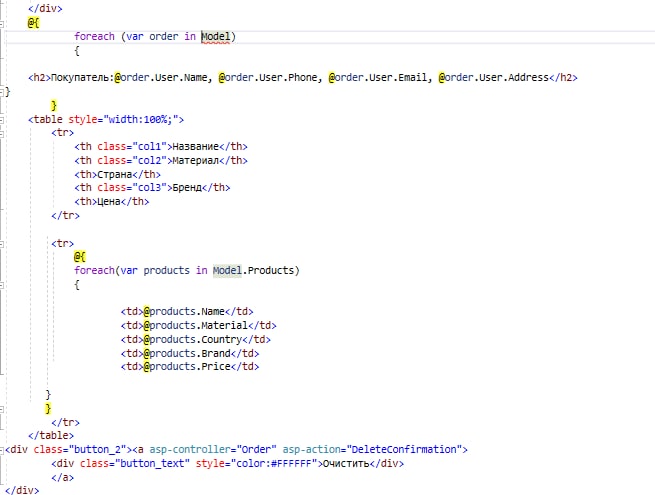Click the 'Материал' header text
The height and width of the screenshot is (495, 655).
pos(195,161)
